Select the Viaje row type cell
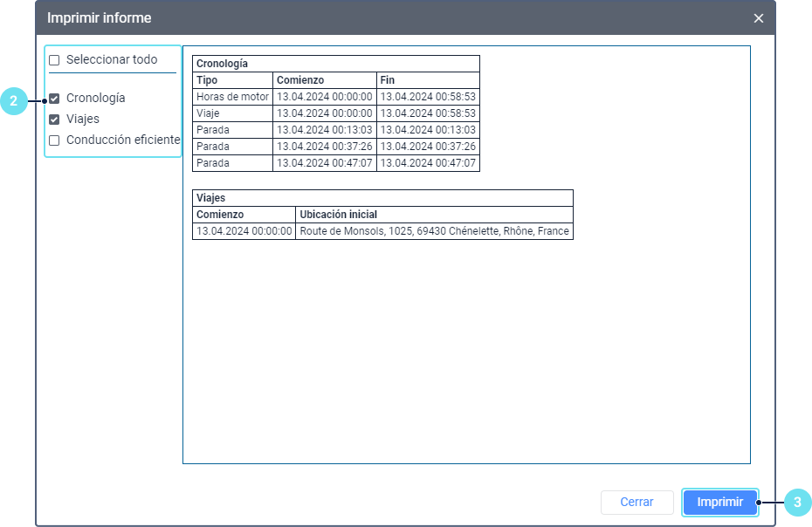Screen dimensions: 812x527 coord(210,113)
